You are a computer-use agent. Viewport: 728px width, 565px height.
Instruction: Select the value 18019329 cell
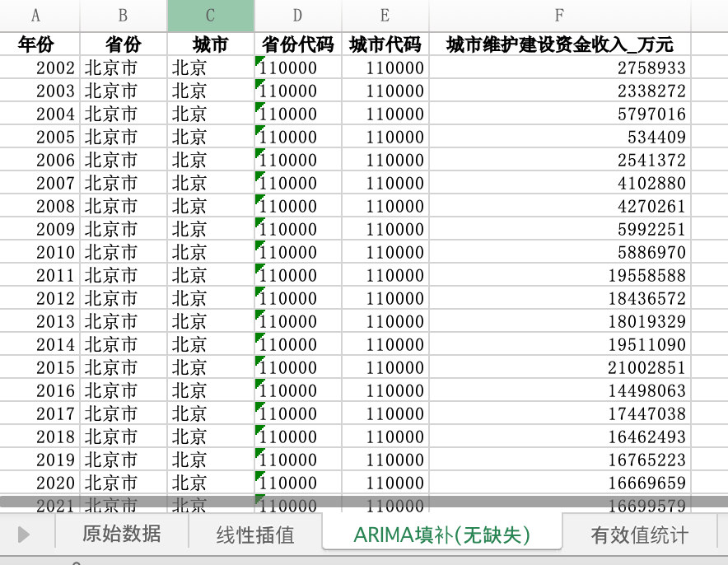(560, 321)
